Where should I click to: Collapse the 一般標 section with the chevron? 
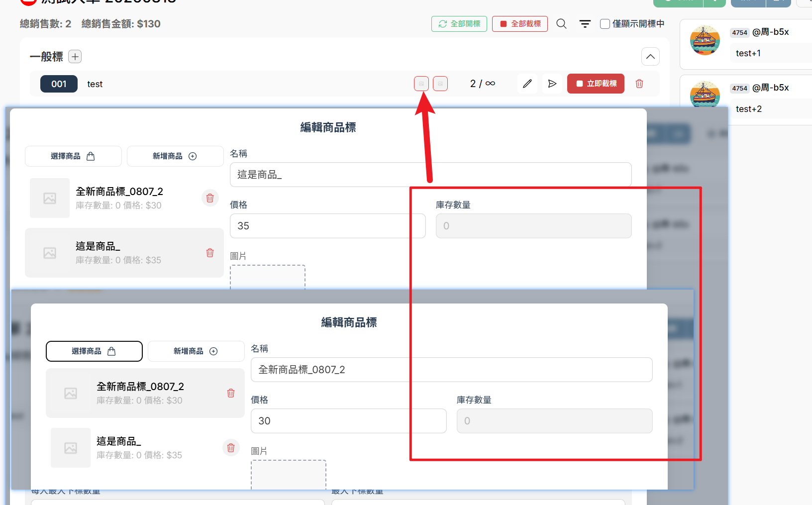tap(650, 56)
